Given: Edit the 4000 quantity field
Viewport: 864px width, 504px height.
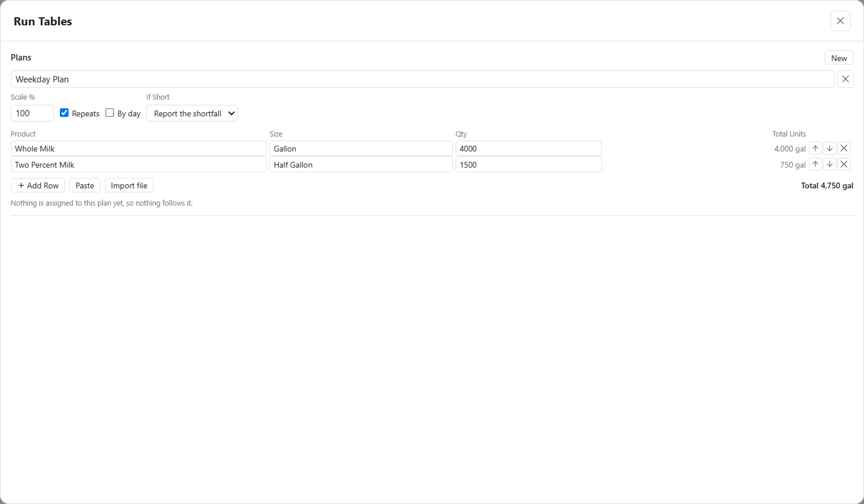Looking at the screenshot, I should [528, 149].
